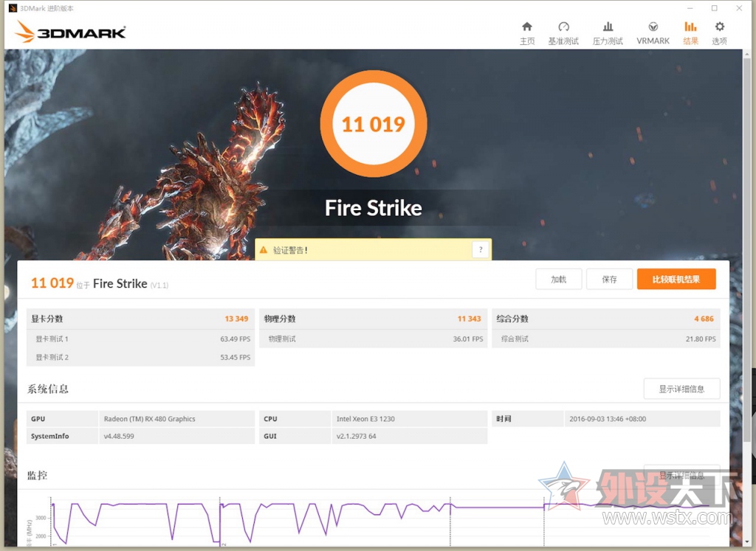Image resolution: width=756 pixels, height=551 pixels.
Task: Click the Save (保存) button
Action: pyautogui.click(x=609, y=280)
